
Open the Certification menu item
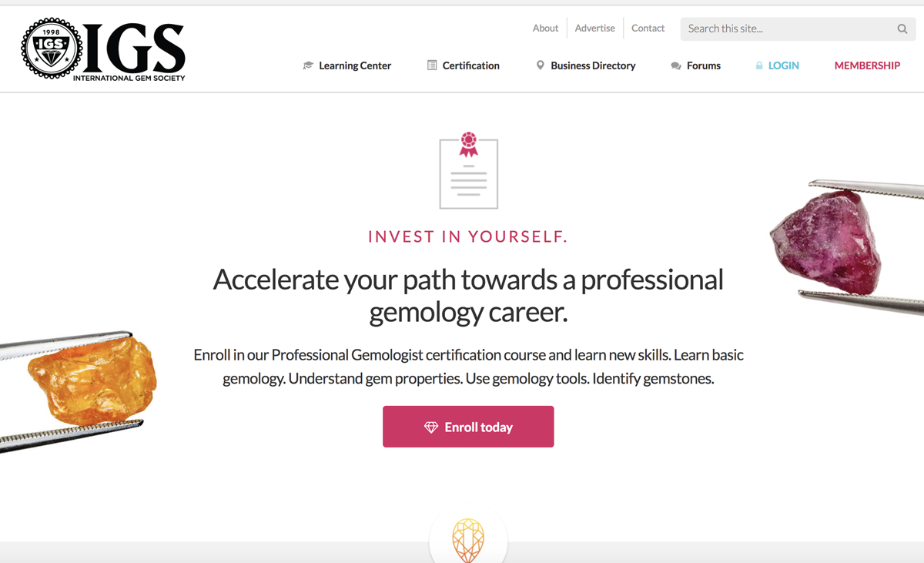[471, 65]
